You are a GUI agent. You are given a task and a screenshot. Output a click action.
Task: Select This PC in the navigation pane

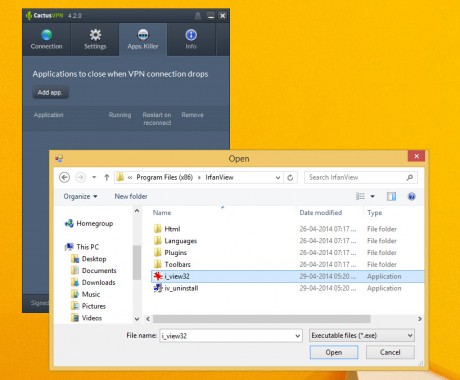(82, 247)
